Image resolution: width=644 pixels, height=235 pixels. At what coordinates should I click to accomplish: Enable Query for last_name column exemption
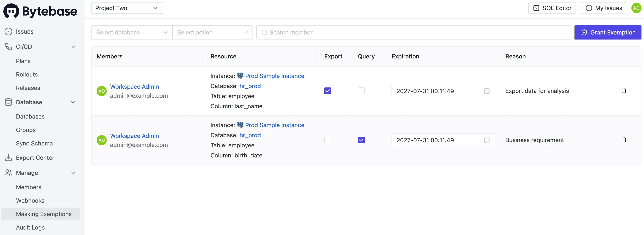361,91
